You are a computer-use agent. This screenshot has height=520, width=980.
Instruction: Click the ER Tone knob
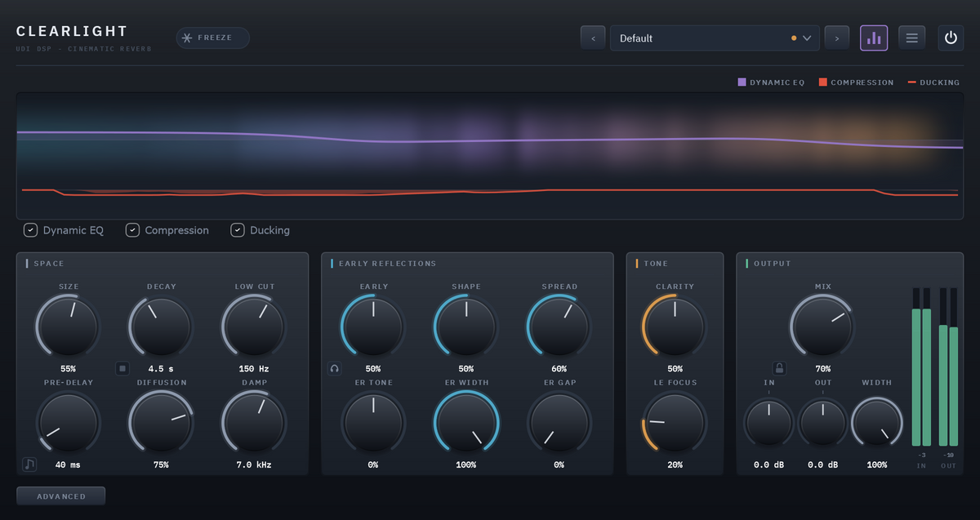tap(373, 422)
